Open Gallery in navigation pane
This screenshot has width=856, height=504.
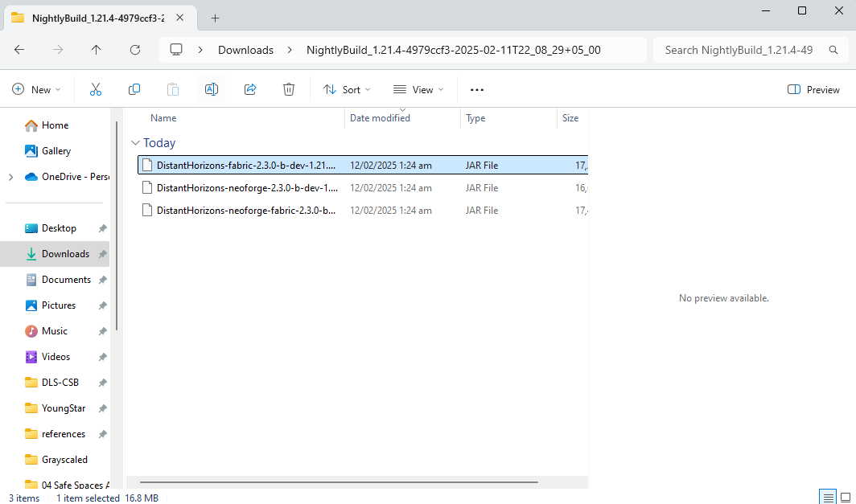(x=56, y=150)
